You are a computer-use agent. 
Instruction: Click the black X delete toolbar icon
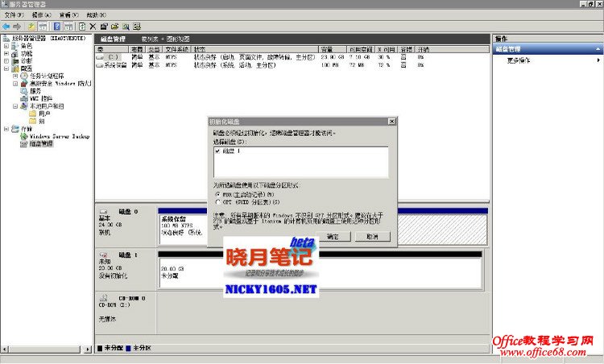(x=93, y=27)
